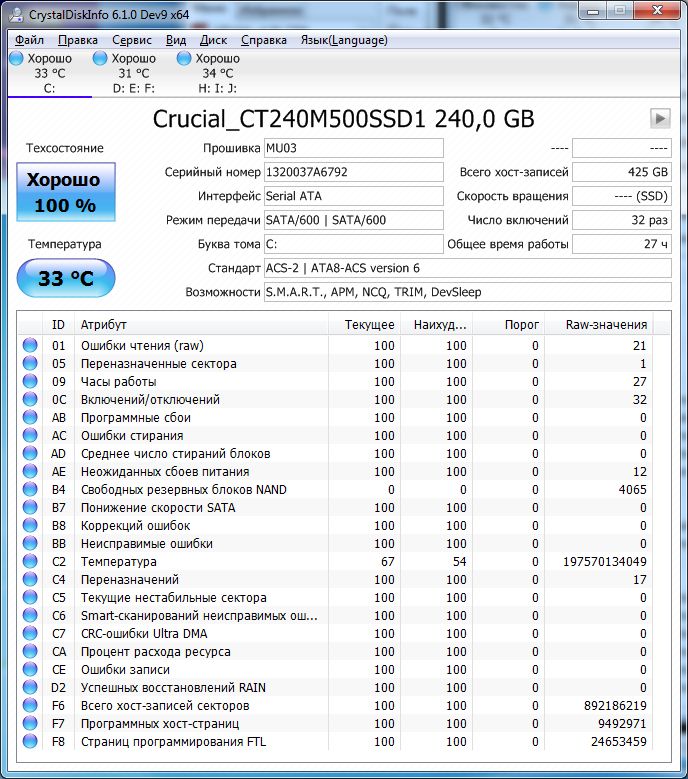Select the H: I: J: drive tab
Image resolution: width=688 pixels, height=779 pixels.
(218, 73)
